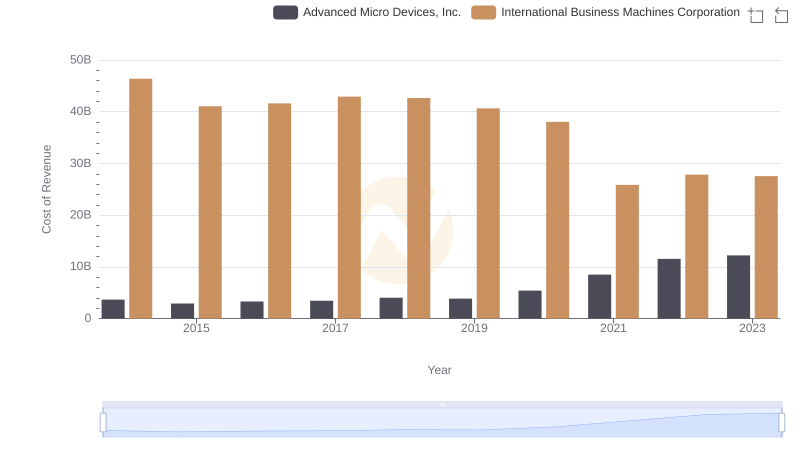Image resolution: width=800 pixels, height=461 pixels.
Task: Click the AMD bar for 2020
Action: pos(530,304)
